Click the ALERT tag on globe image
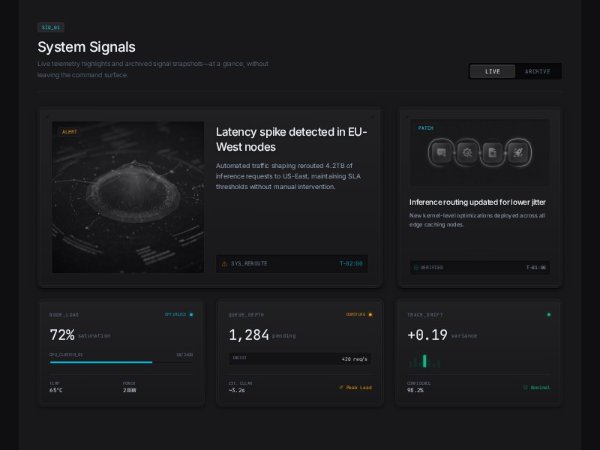 point(70,131)
